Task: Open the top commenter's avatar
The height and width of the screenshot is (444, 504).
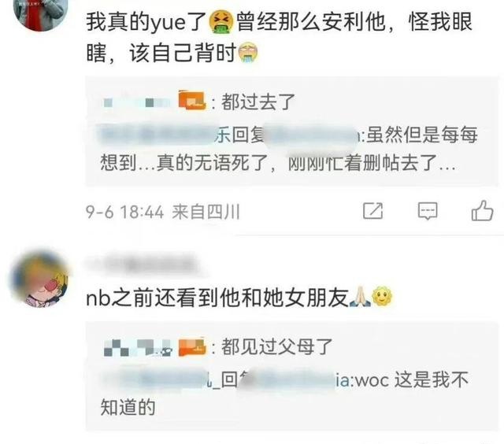Action: pos(41,13)
